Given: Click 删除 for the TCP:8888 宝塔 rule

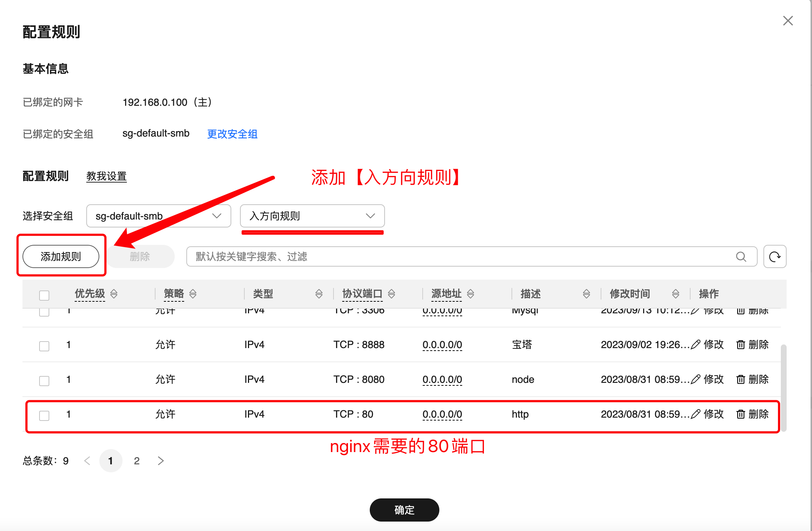Looking at the screenshot, I should tap(753, 344).
